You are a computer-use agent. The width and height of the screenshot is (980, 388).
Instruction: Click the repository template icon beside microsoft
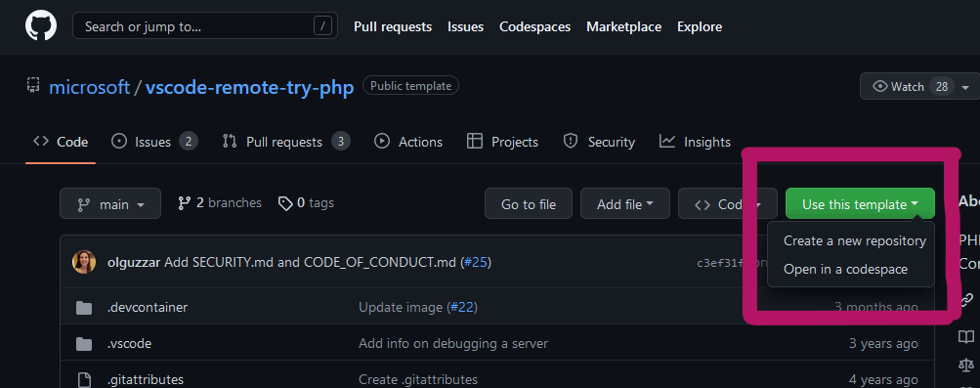click(x=33, y=84)
